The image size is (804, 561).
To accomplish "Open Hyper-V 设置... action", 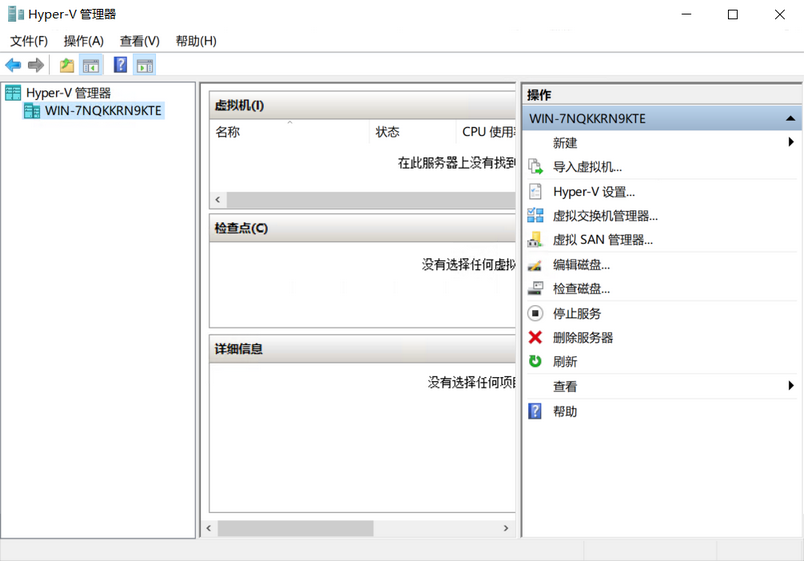I will tap(594, 192).
